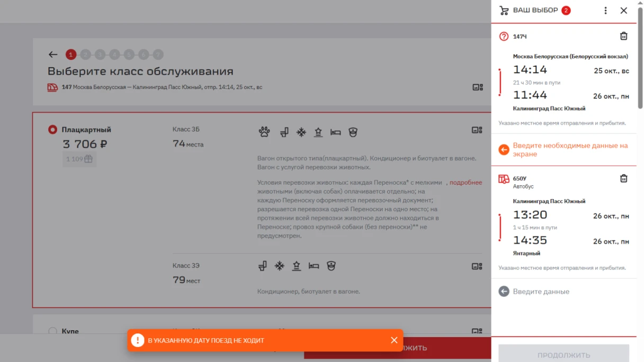
Task: Click the 79 мест seat count
Action: (186, 280)
